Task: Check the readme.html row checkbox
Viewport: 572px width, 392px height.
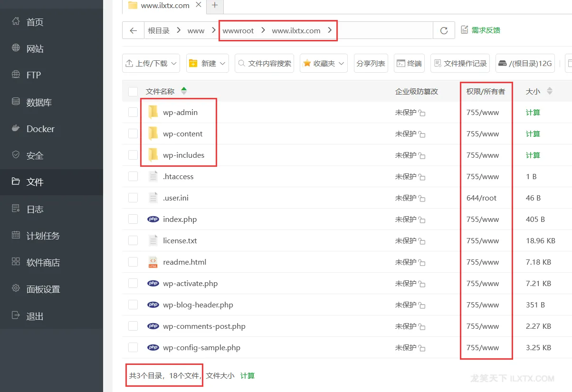Action: coord(133,262)
